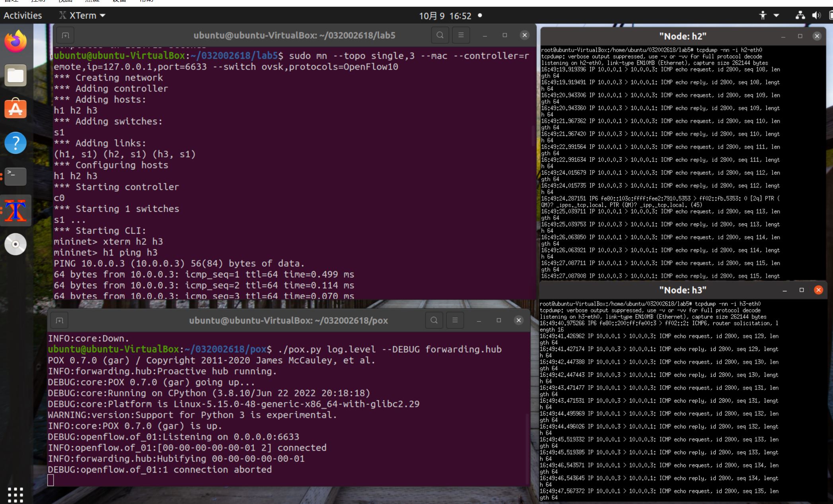Open the clock and calendar panel
Screen dimensions: 833x504
445,16
